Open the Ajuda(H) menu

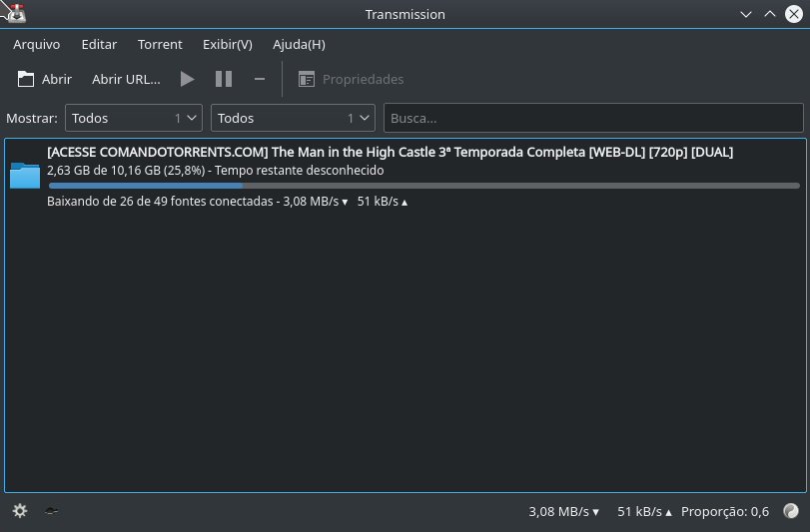coord(299,44)
